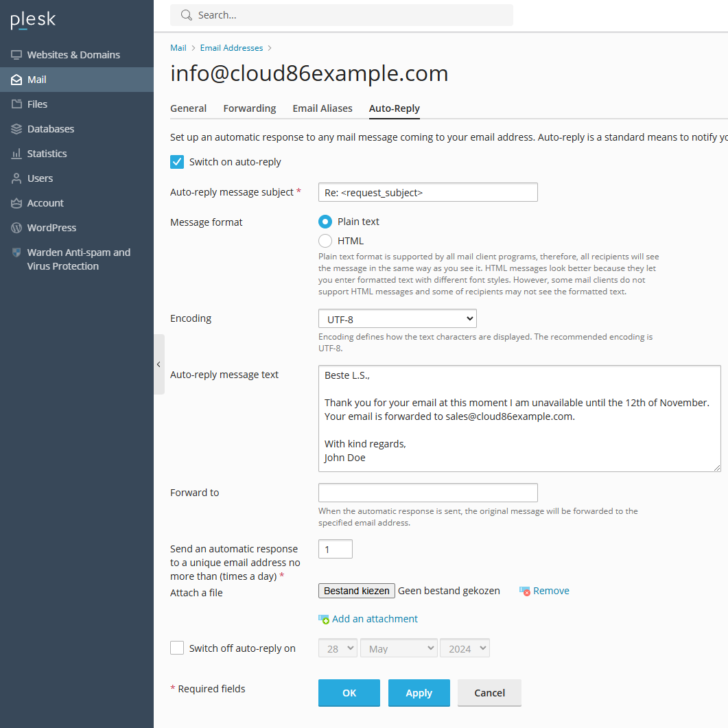
Task: Click the Add an attachment link
Action: click(x=375, y=619)
